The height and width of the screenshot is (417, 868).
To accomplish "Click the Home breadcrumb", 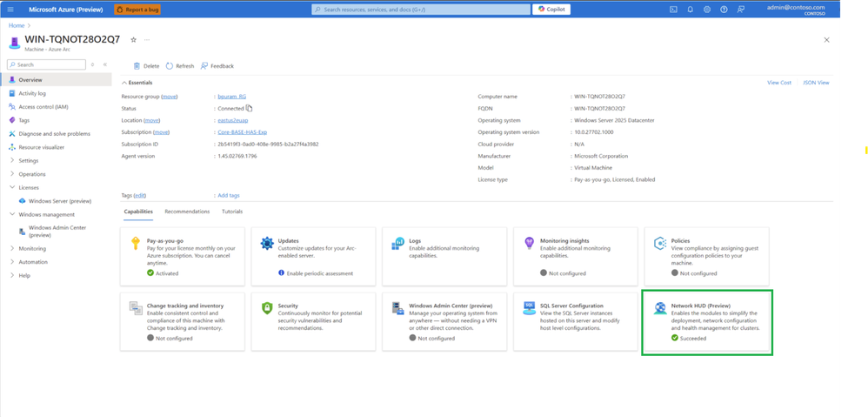I will click(16, 25).
